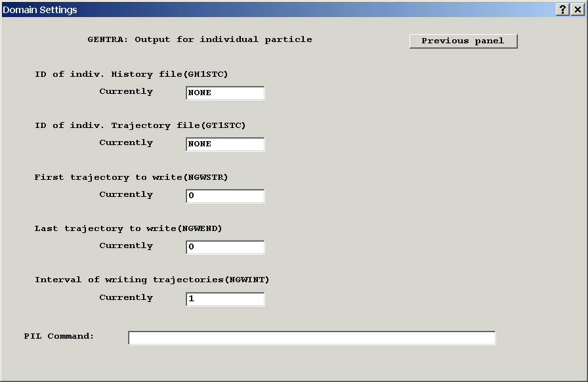Select the Trajectory file ID input box
The width and height of the screenshot is (588, 382).
tap(225, 144)
